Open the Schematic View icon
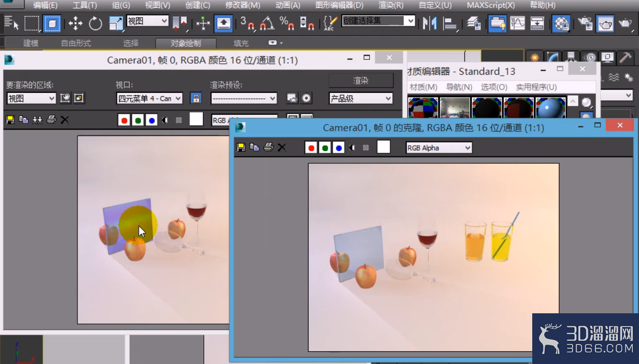This screenshot has height=364, width=639. click(x=537, y=23)
